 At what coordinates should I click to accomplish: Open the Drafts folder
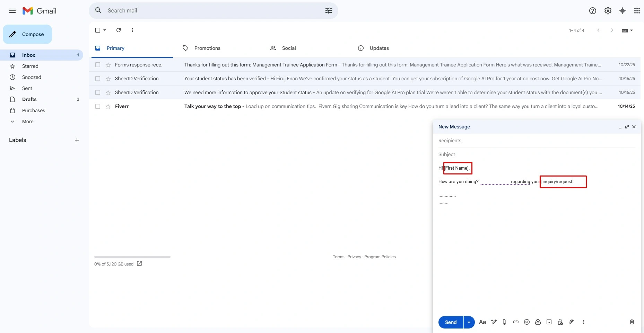42,99
